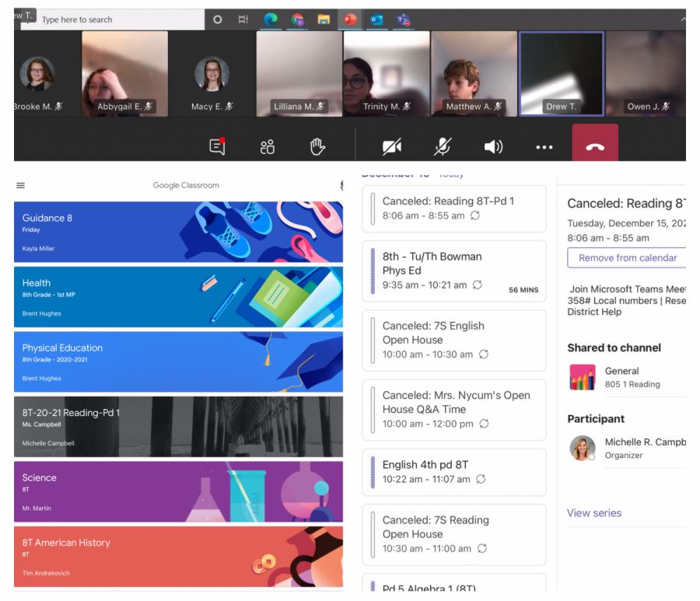Click the View series link

point(594,513)
